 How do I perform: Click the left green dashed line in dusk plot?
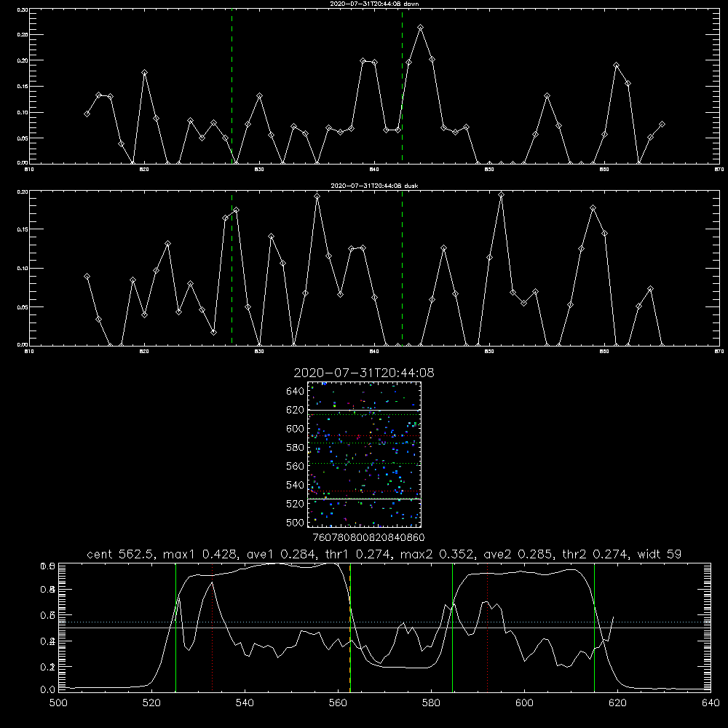(232, 269)
